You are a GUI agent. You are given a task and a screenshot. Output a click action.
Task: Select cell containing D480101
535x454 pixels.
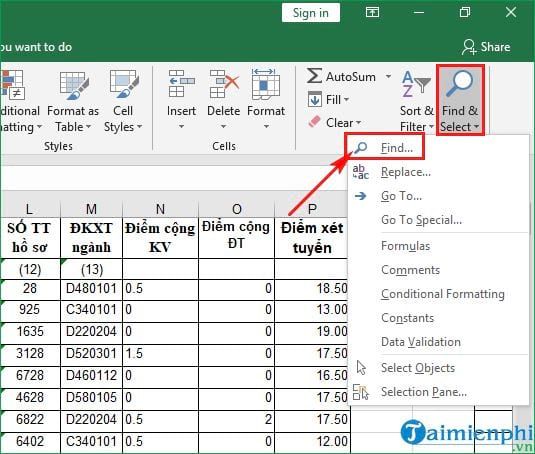click(91, 289)
